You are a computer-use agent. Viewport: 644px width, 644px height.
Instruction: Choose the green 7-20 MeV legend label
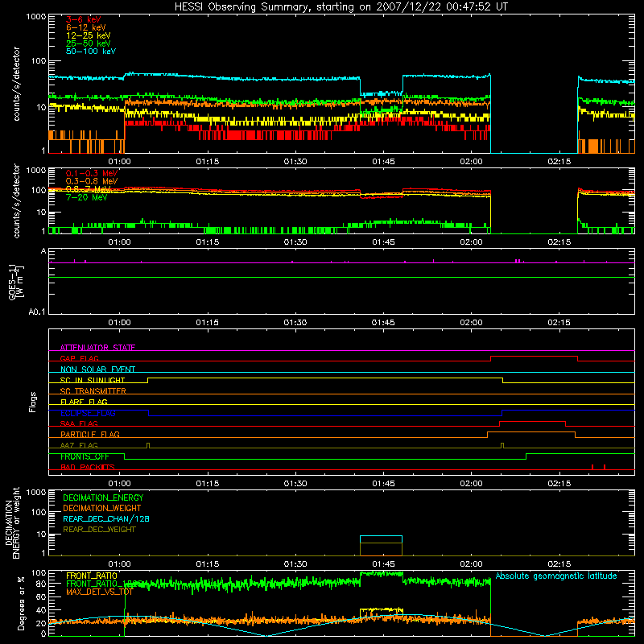[86, 197]
